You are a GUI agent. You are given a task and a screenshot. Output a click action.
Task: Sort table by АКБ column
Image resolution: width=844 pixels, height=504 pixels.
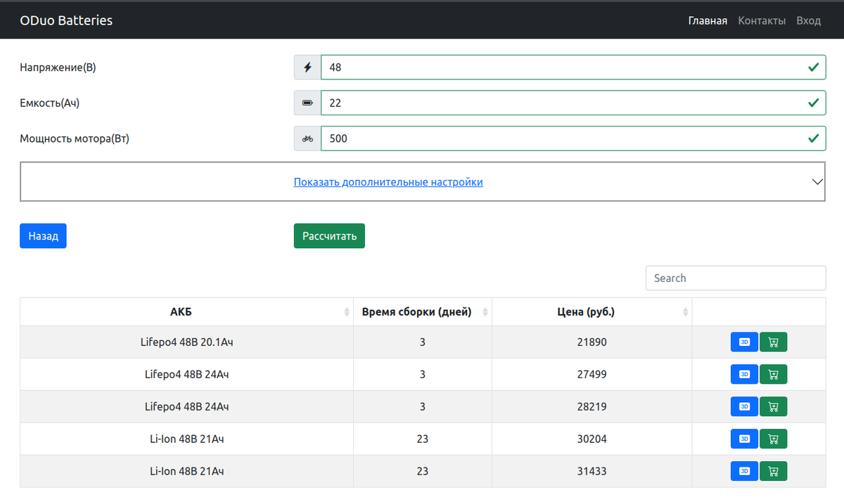pyautogui.click(x=186, y=312)
